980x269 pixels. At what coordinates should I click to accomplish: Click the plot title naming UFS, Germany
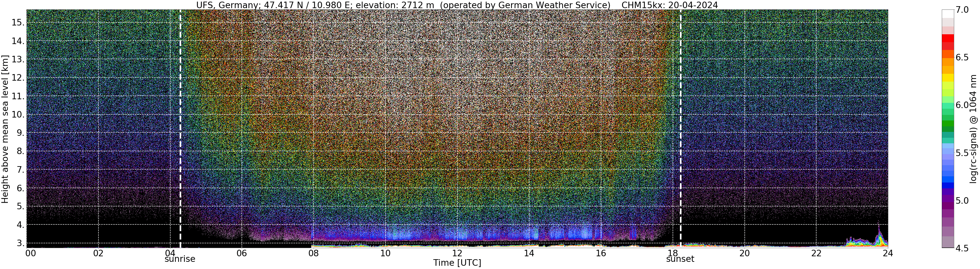pyautogui.click(x=457, y=5)
